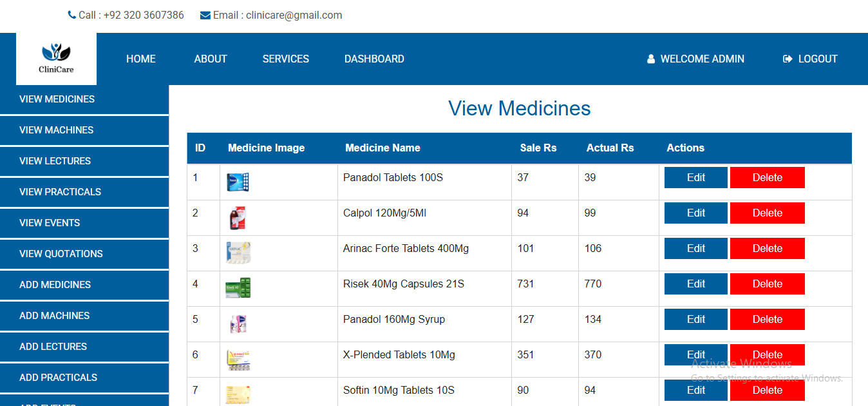Select the sale price 101
Image resolution: width=868 pixels, height=406 pixels.
(525, 248)
